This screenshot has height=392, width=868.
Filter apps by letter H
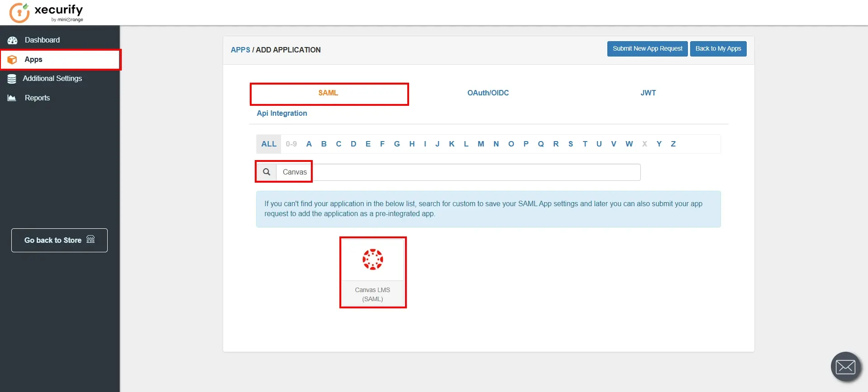[412, 144]
